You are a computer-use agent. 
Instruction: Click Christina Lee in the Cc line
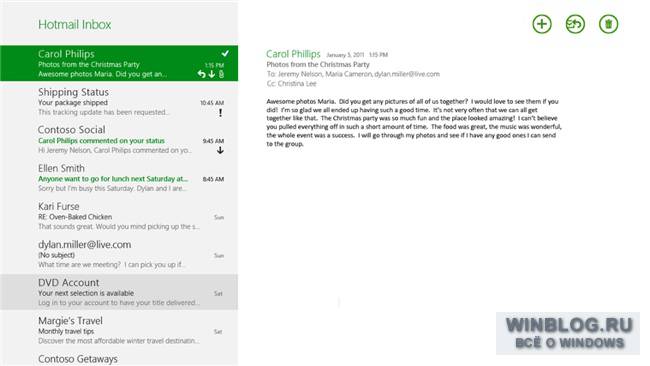[x=297, y=84]
